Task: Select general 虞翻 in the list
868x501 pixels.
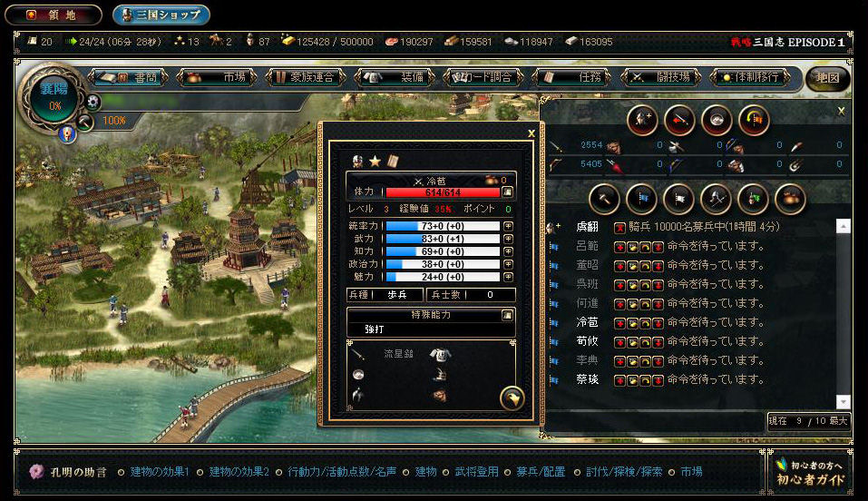Action: pos(588,227)
